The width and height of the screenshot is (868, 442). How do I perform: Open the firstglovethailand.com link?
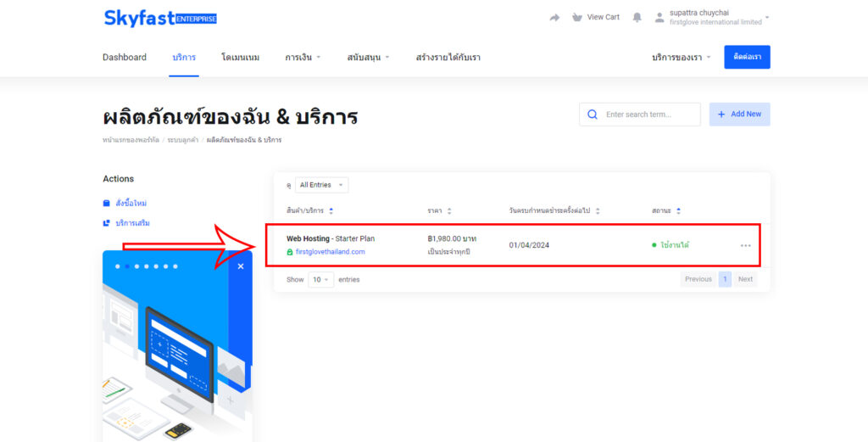(x=331, y=252)
